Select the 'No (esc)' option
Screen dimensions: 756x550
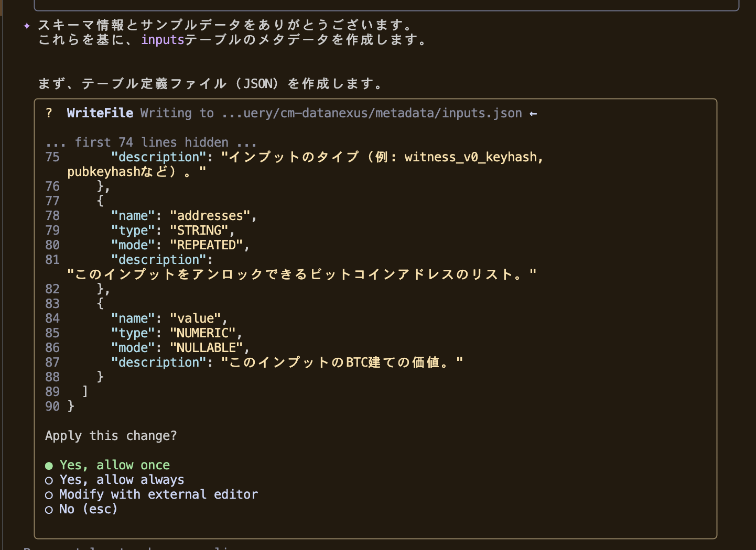(88, 509)
